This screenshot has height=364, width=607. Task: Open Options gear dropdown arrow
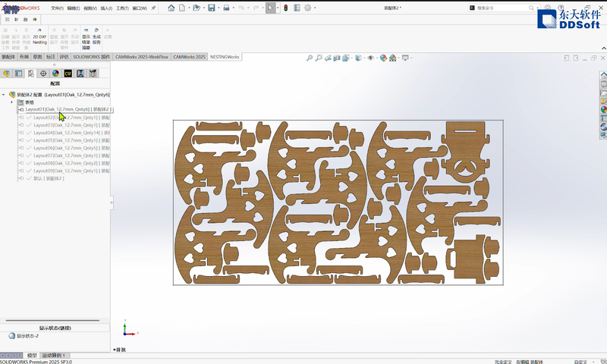pyautogui.click(x=315, y=8)
